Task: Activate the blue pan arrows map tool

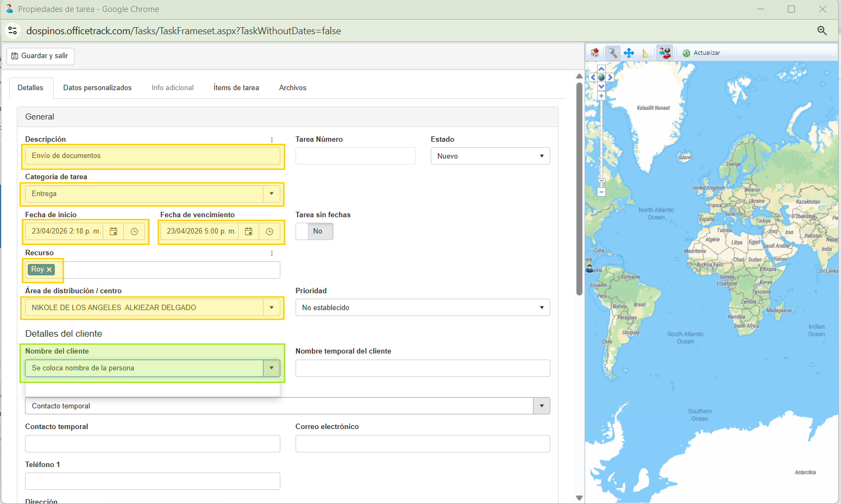Action: (629, 53)
